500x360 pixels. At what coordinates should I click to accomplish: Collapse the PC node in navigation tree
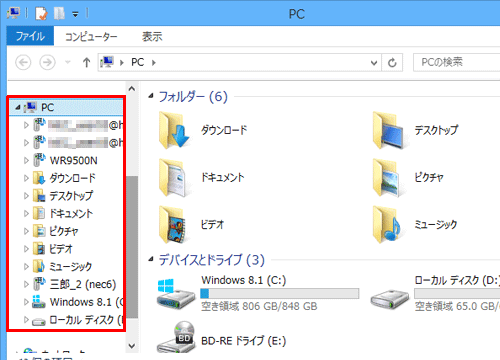[x=18, y=108]
